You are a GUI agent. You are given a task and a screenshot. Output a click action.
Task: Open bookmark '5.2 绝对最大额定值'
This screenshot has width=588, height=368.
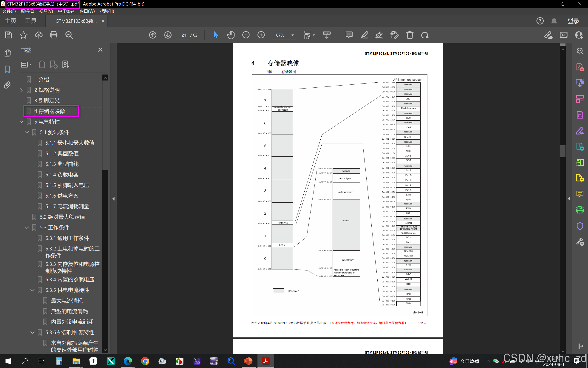point(62,217)
